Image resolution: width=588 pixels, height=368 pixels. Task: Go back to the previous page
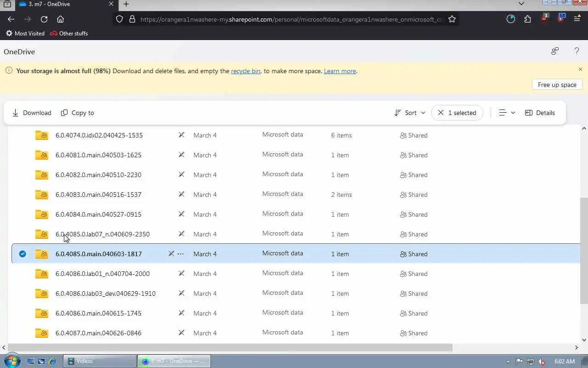point(11,19)
